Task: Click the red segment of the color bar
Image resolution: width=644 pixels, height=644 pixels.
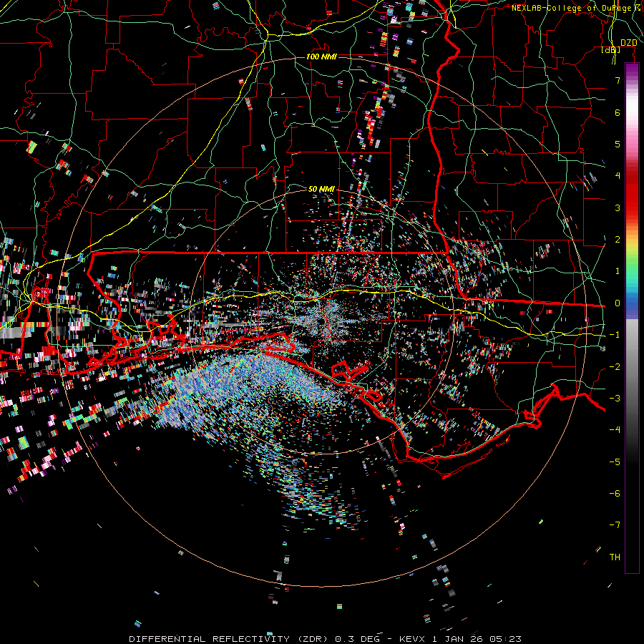Action: coord(632,193)
